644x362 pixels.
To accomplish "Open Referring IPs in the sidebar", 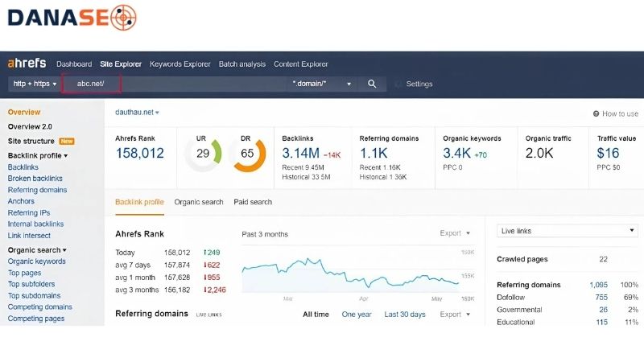I will (x=29, y=212).
